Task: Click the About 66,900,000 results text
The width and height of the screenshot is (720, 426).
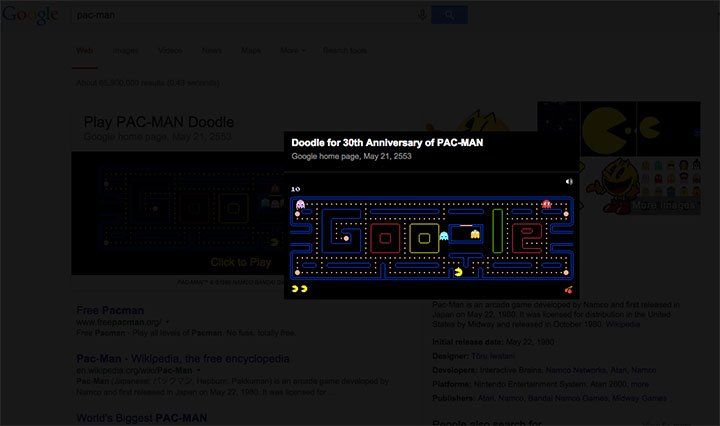Action: coord(147,83)
